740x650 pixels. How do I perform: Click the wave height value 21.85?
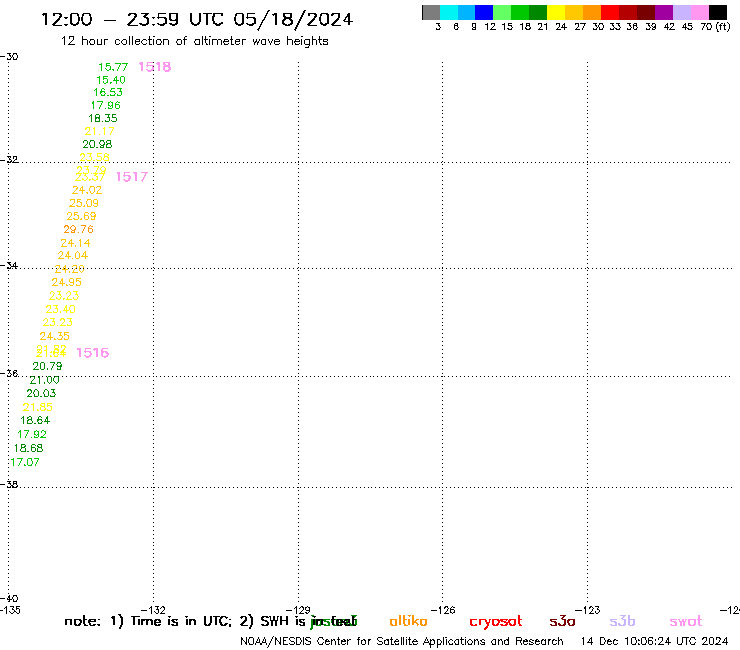pos(38,406)
